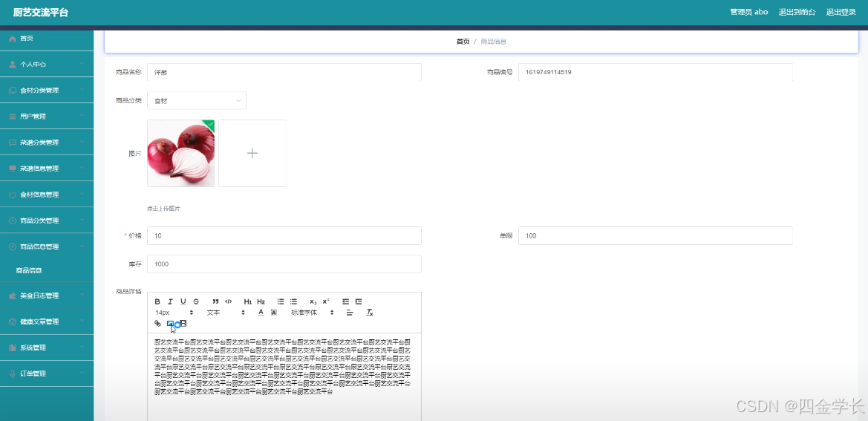
Task: Focus the 库存 input field
Action: [284, 264]
